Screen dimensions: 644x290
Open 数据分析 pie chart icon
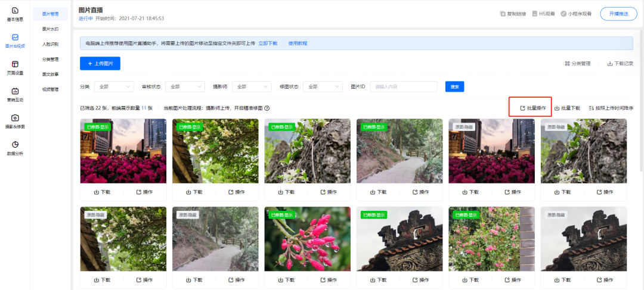[15, 148]
